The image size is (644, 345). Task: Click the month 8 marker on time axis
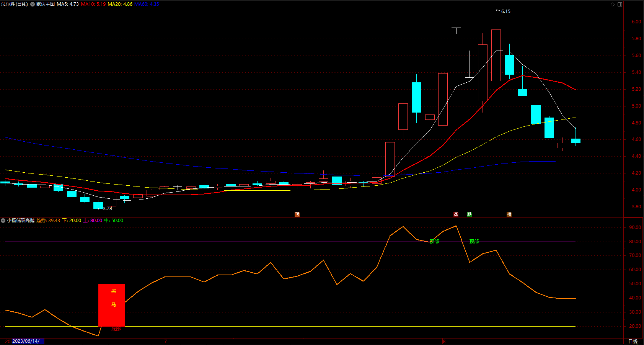(444, 342)
